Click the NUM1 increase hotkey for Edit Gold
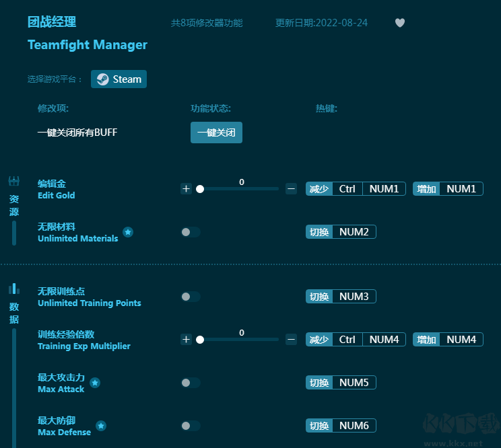Screen dimensions: 501x448 coord(461,189)
